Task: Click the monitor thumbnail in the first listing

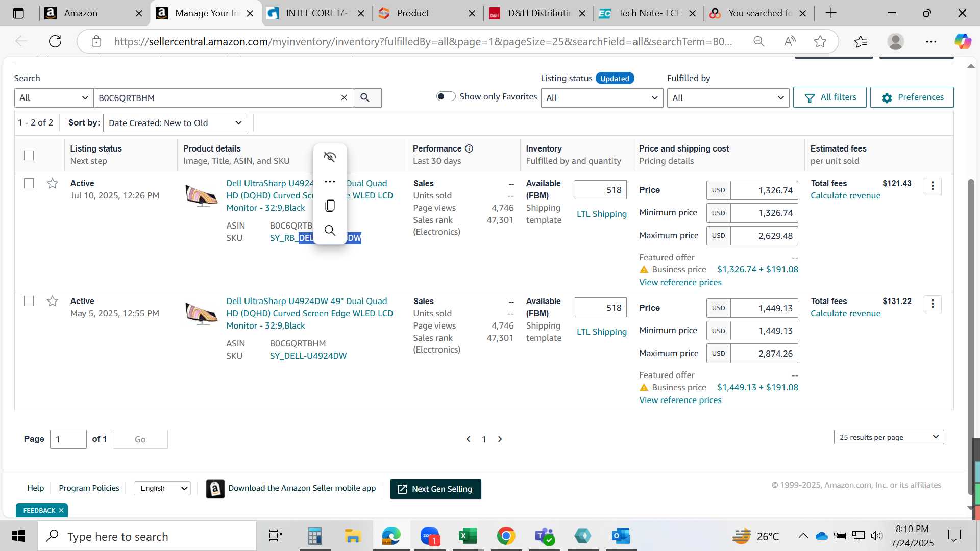Action: (x=202, y=195)
